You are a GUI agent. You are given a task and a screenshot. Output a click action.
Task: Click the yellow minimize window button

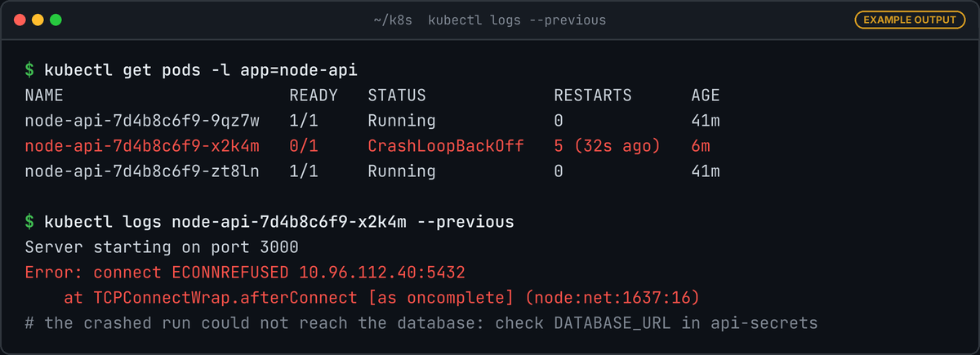[x=38, y=20]
